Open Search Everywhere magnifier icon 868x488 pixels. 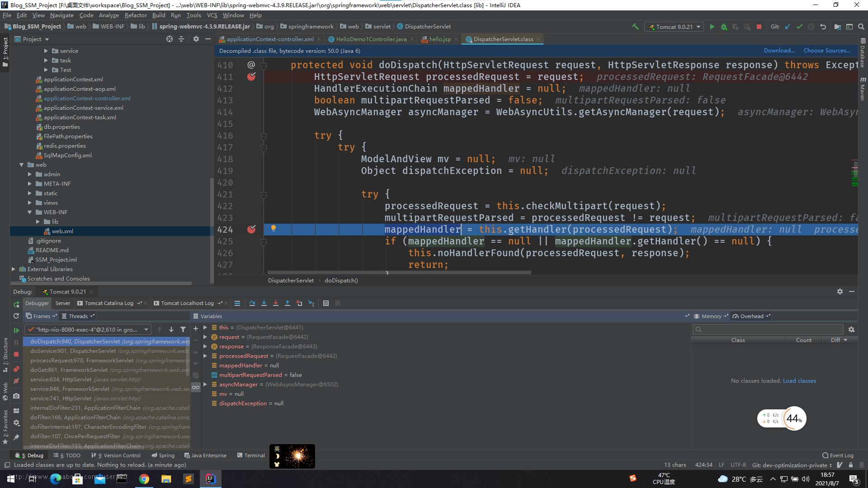861,27
